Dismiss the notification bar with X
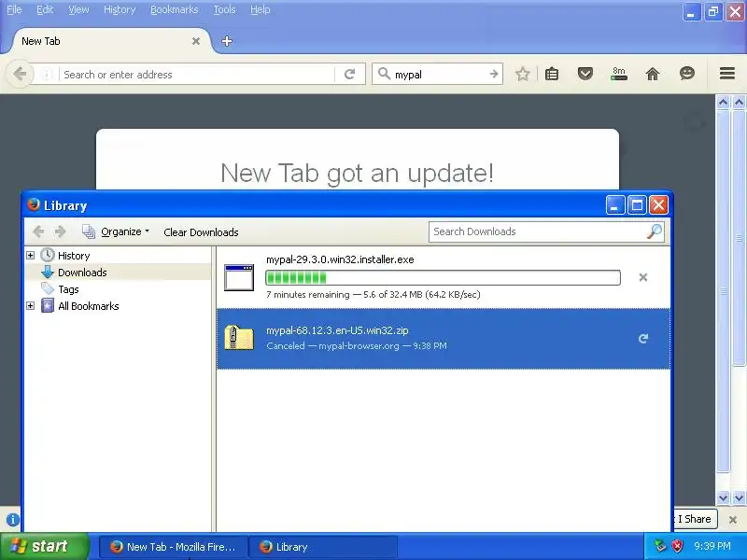The height and width of the screenshot is (560, 747). [x=733, y=520]
